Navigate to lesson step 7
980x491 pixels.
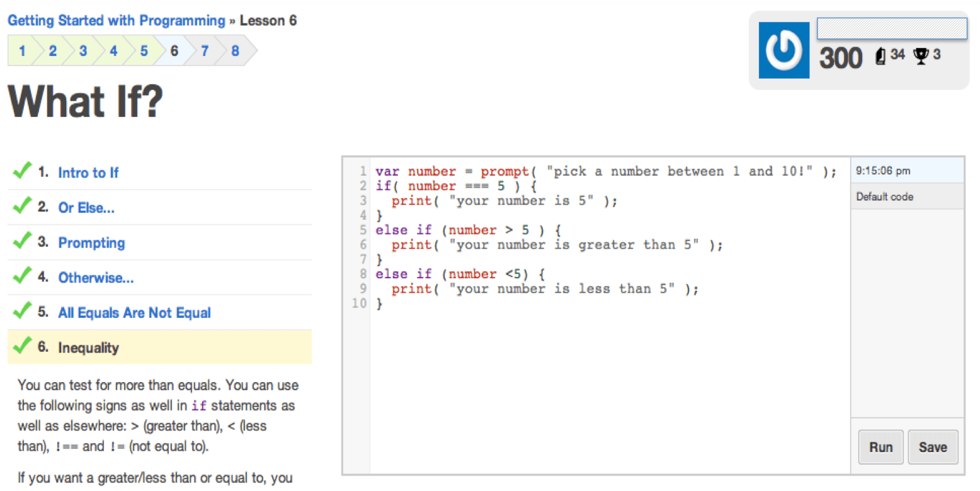204,52
